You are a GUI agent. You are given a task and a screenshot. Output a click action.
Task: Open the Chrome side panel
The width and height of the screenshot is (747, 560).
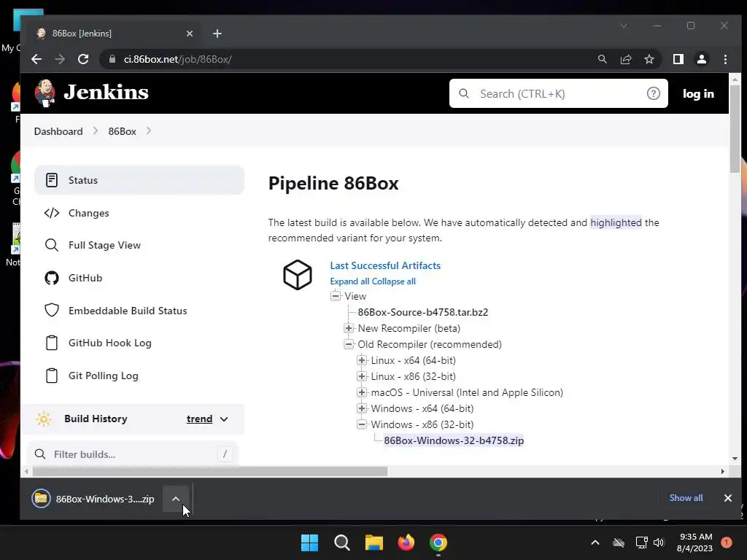tap(678, 59)
